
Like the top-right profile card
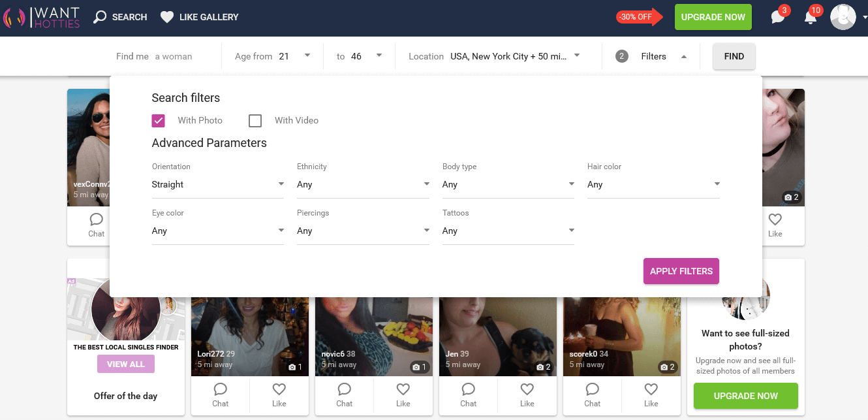(775, 225)
